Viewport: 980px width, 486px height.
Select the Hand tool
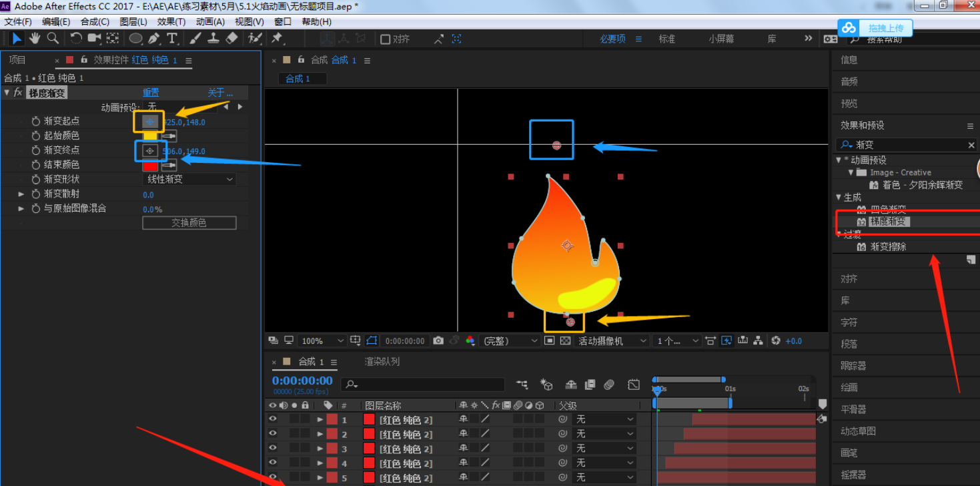(35, 39)
